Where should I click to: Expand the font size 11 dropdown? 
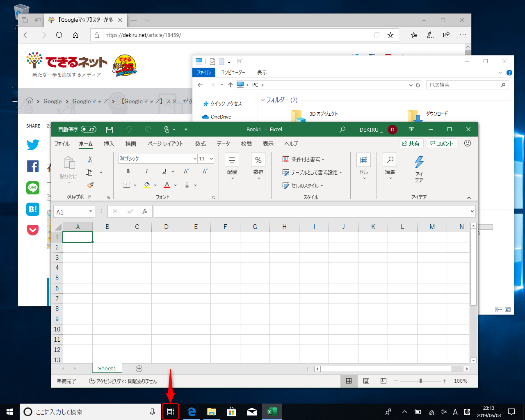211,159
